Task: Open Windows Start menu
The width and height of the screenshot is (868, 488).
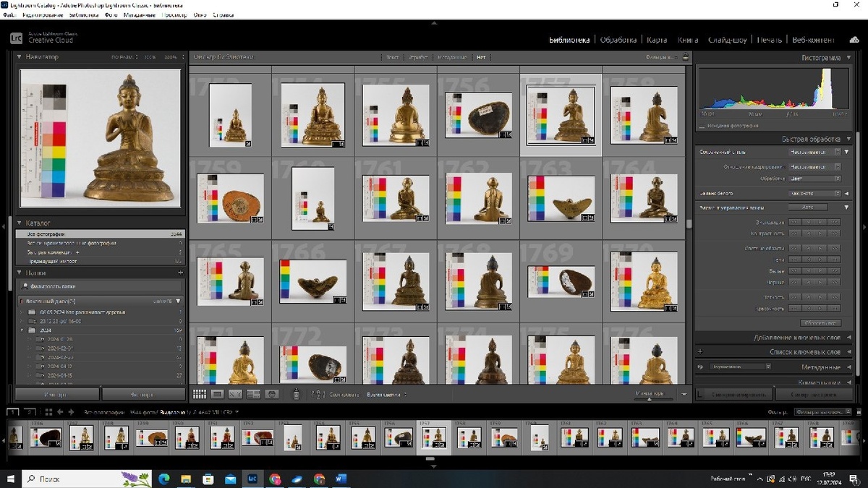Action: coord(12,479)
